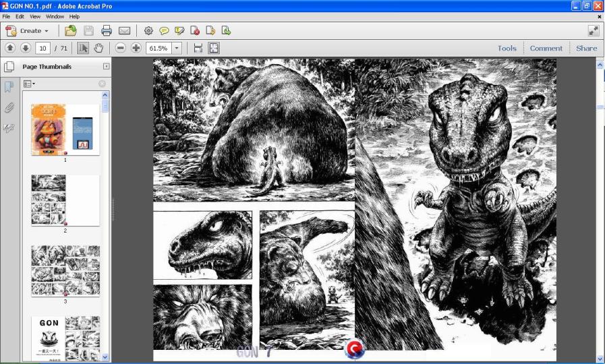Select the thumbnail showing GON title page

point(65,338)
